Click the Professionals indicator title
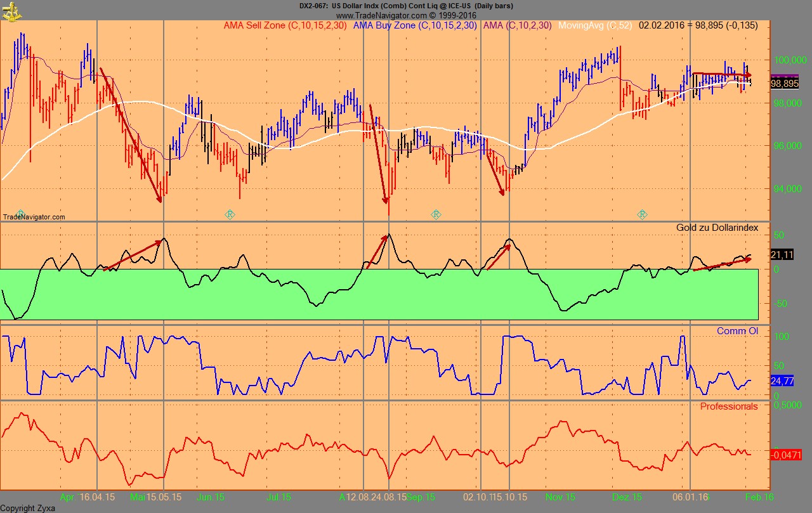 tap(728, 406)
